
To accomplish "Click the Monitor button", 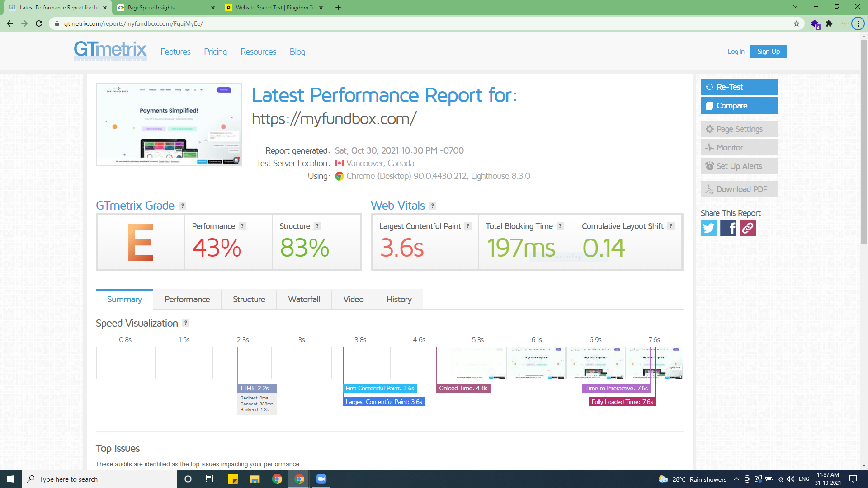I will (739, 148).
